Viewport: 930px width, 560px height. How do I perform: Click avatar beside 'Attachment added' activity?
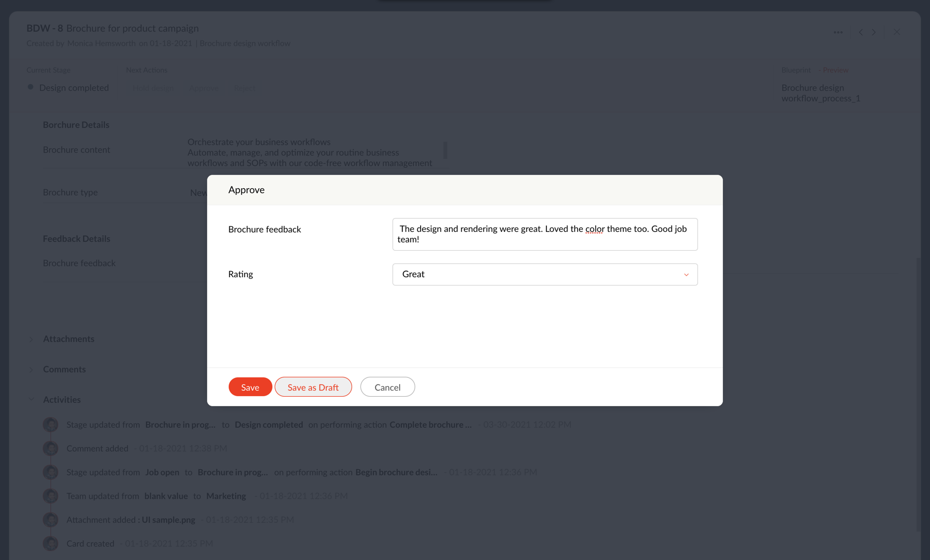click(50, 520)
